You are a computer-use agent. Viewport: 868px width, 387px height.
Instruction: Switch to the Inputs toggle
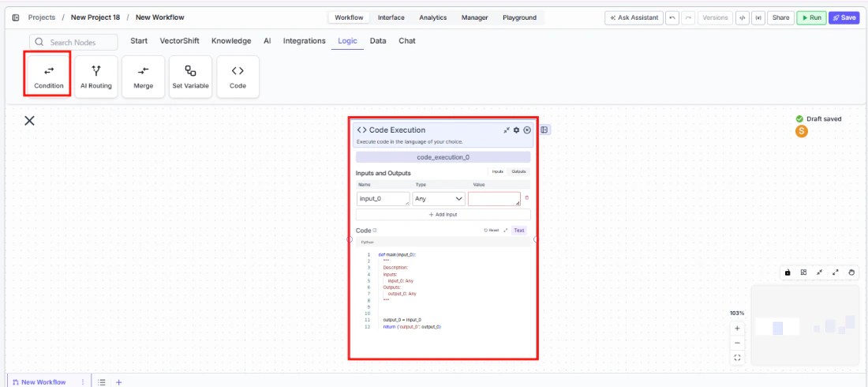(x=498, y=172)
